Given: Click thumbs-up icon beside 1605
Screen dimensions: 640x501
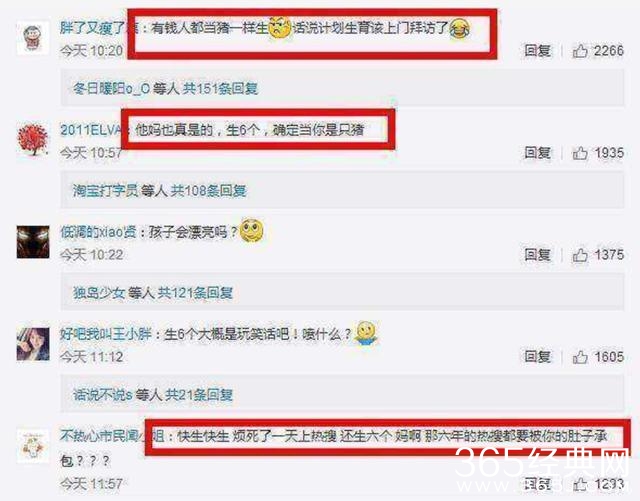Looking at the screenshot, I should pos(580,357).
